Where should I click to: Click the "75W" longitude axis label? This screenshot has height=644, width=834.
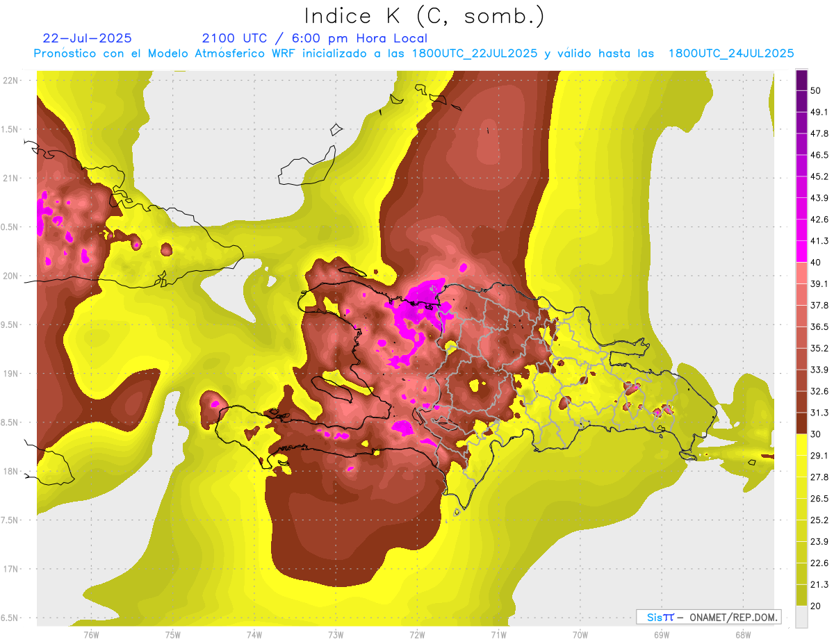173,635
